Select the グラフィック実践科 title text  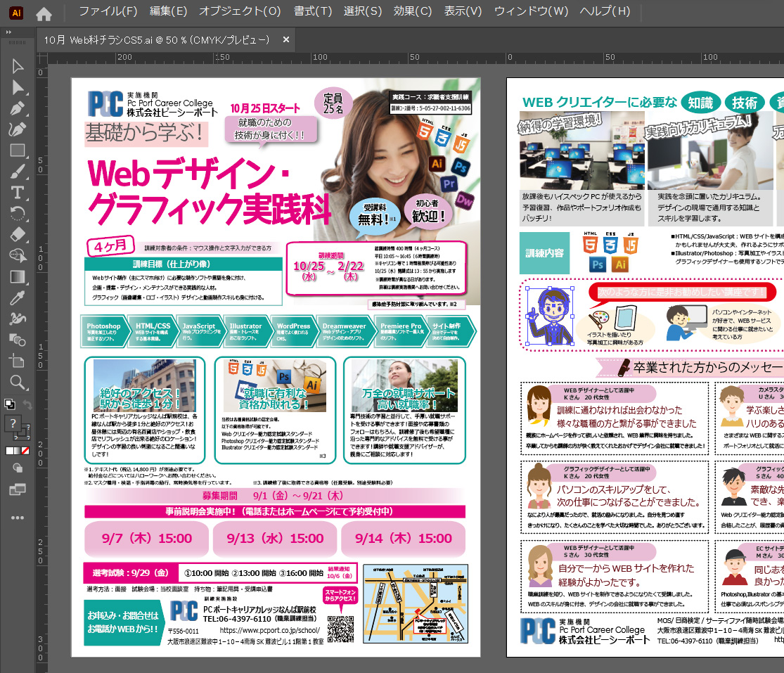(210, 209)
